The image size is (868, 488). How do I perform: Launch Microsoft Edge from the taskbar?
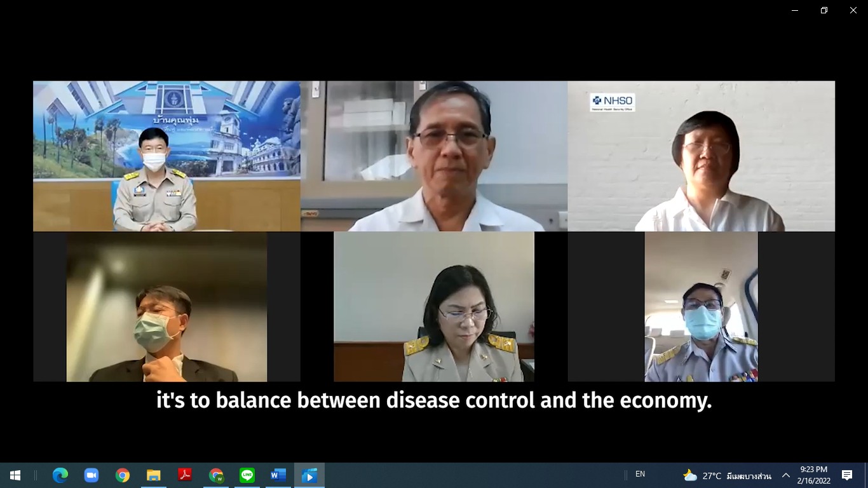pyautogui.click(x=60, y=475)
